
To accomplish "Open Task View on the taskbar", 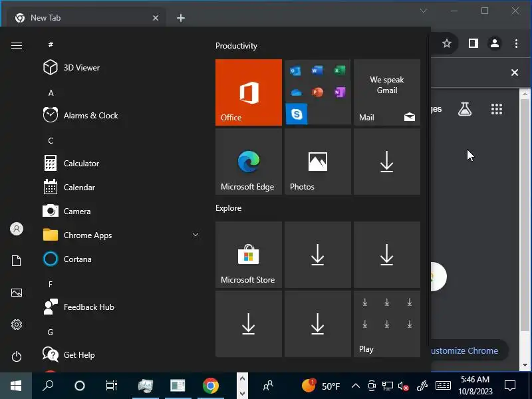I will coord(111,386).
